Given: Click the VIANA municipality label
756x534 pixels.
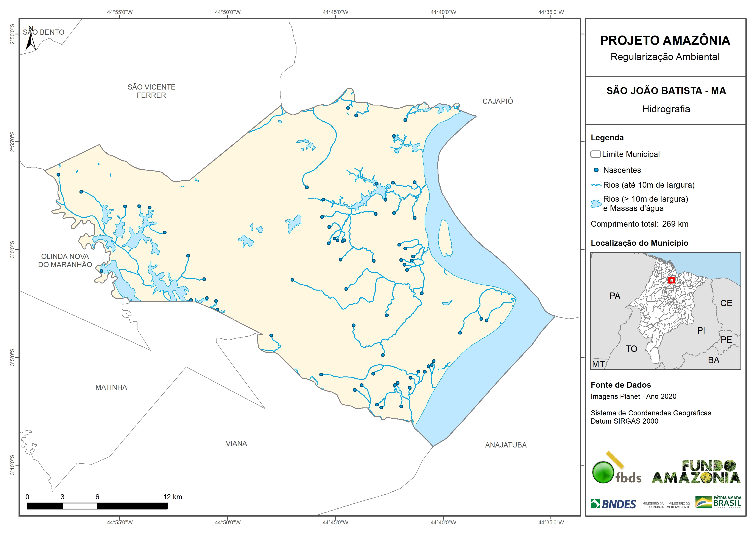Looking at the screenshot, I should (x=236, y=444).
